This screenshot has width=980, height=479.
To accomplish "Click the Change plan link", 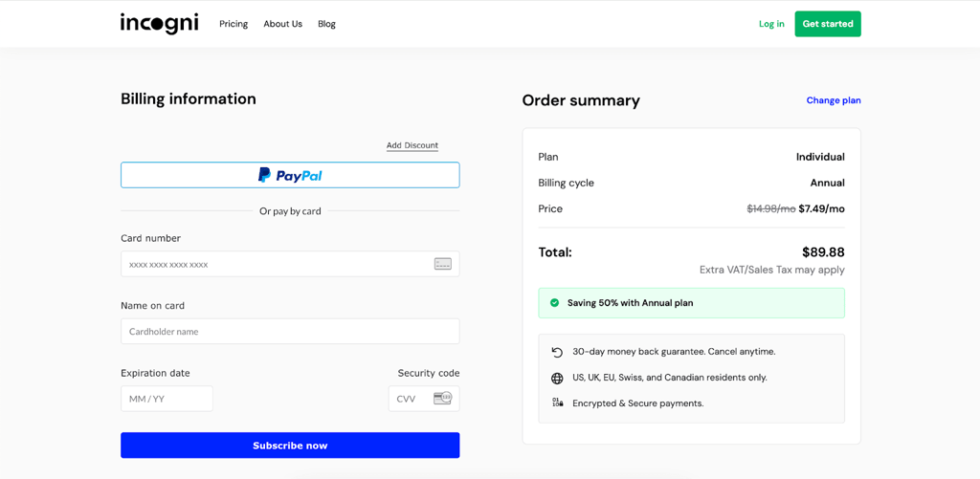I will click(834, 100).
